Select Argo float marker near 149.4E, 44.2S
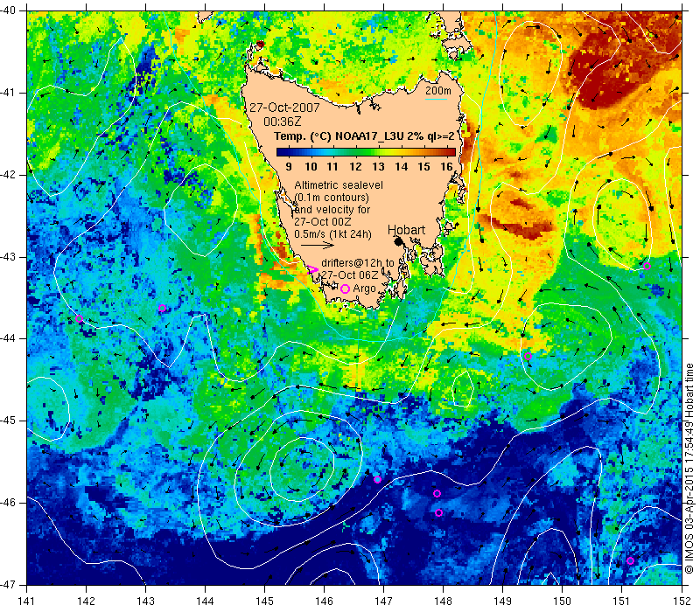 (x=528, y=356)
